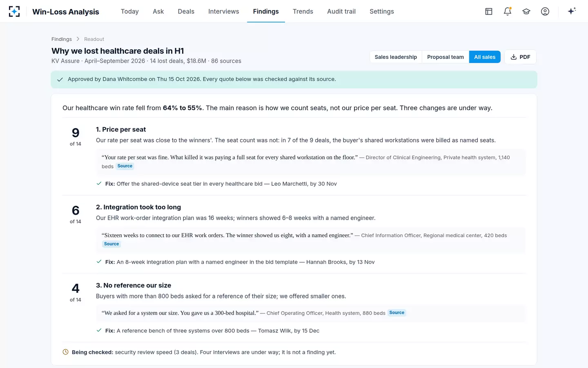Viewport: 588px width, 368px height.
Task: Open the notifications bell
Action: [x=508, y=11]
